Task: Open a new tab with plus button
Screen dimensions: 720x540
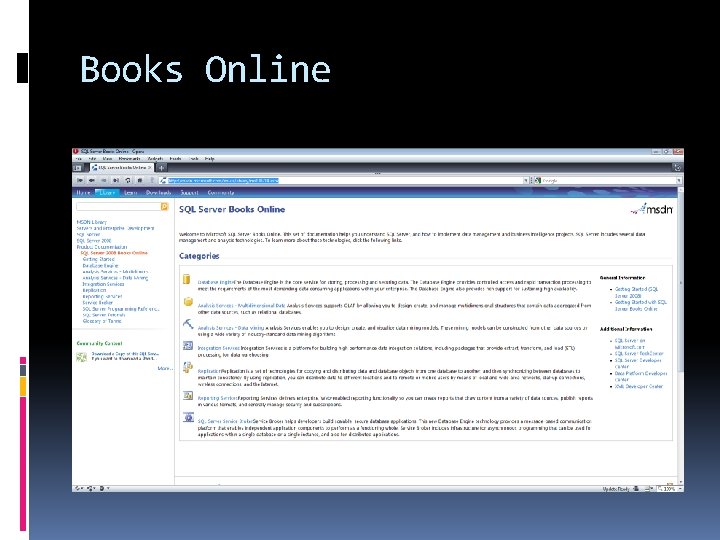Action: pyautogui.click(x=161, y=168)
